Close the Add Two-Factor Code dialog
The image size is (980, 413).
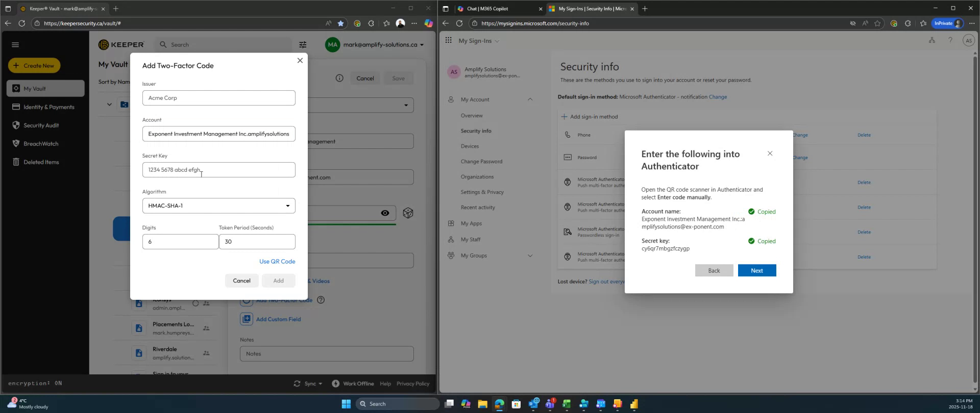point(300,60)
